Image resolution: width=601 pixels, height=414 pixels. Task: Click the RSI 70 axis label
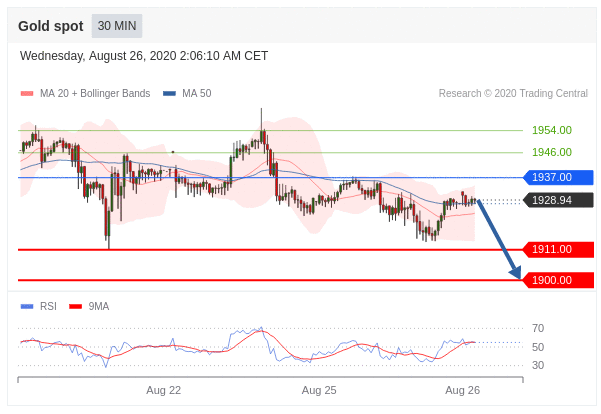[538, 328]
